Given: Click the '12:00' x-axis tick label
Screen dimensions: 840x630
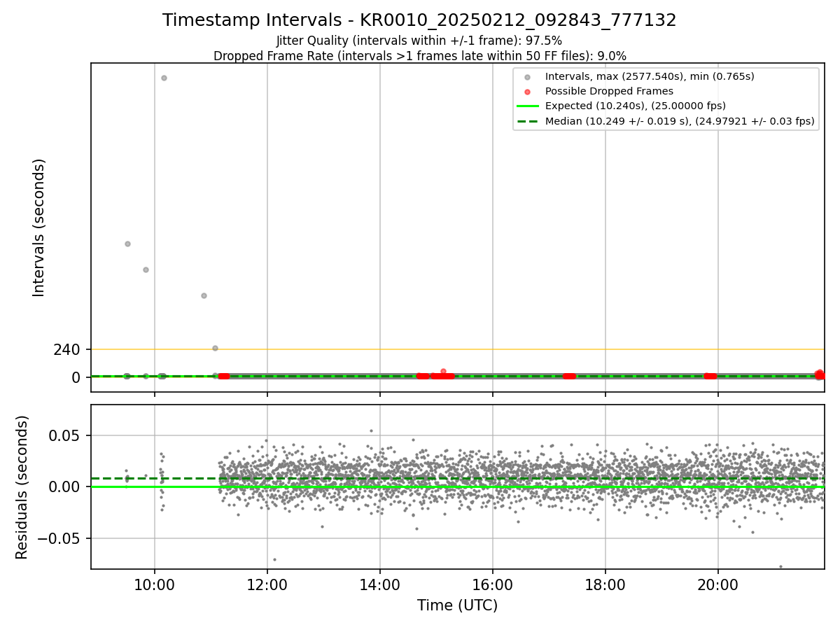Looking at the screenshot, I should click(x=267, y=585).
